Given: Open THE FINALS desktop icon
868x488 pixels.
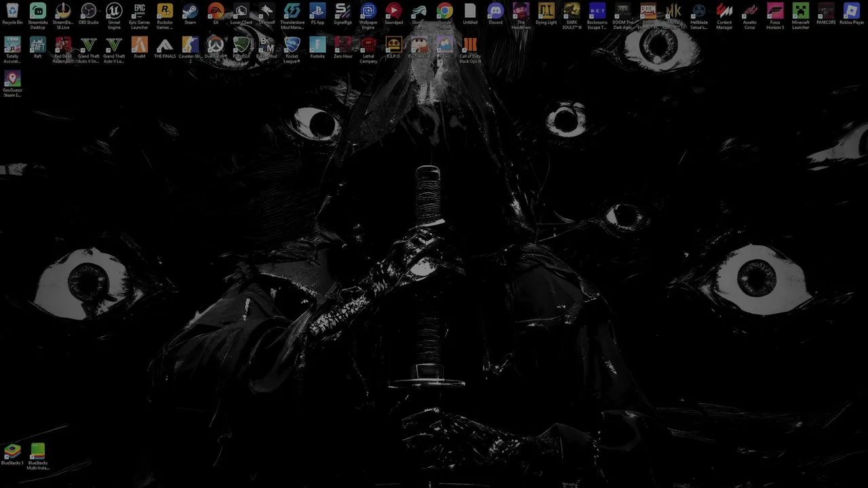Looking at the screenshot, I should (x=165, y=48).
